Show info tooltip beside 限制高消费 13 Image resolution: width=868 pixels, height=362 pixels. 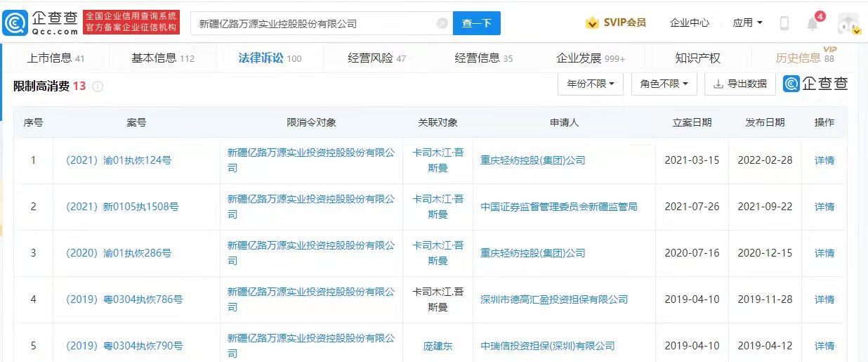[x=98, y=86]
